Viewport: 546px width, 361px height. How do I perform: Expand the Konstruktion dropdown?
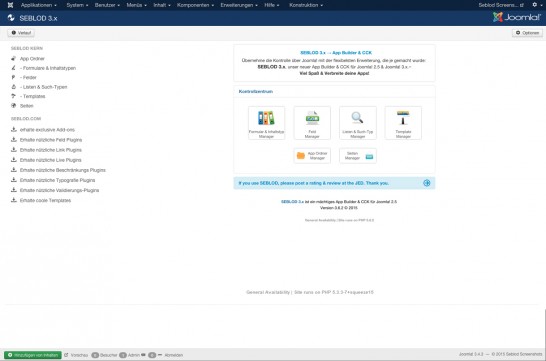[306, 5]
